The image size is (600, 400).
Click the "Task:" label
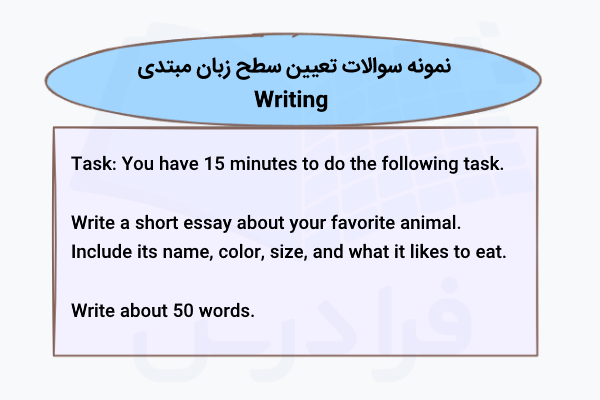pos(93,163)
